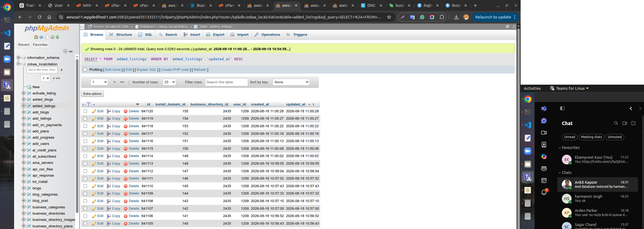
Task: Switch to Structure tab
Action: [x=120, y=35]
